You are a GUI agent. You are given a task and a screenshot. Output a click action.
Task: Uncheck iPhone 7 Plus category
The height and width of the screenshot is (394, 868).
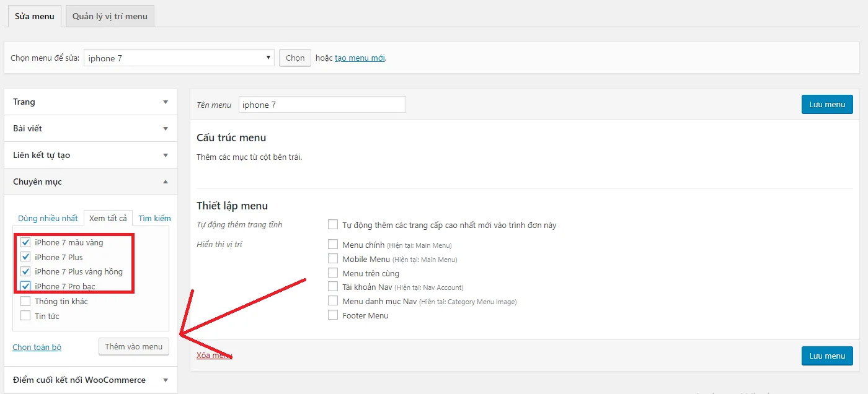(x=25, y=257)
